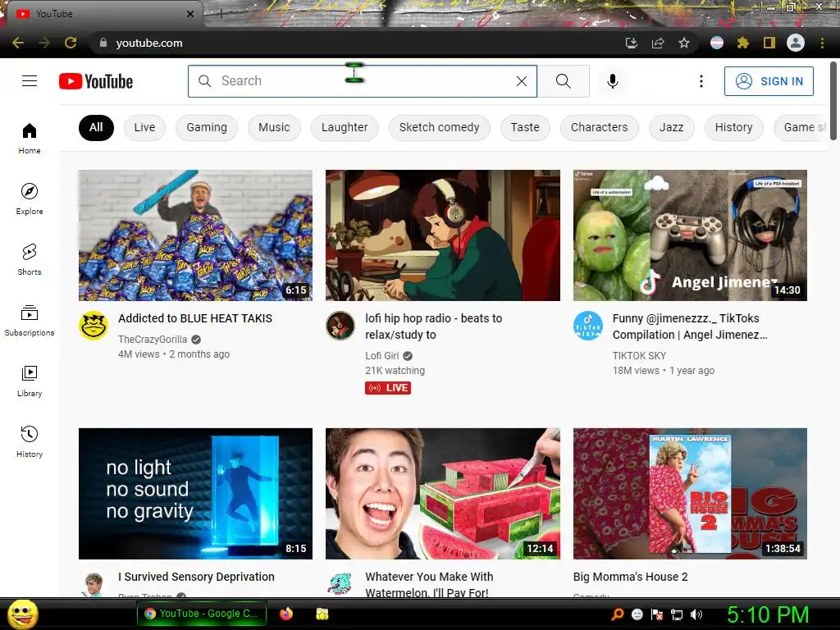Close the YouTube browser tab
Screen dimensions: 840x630
coord(190,14)
